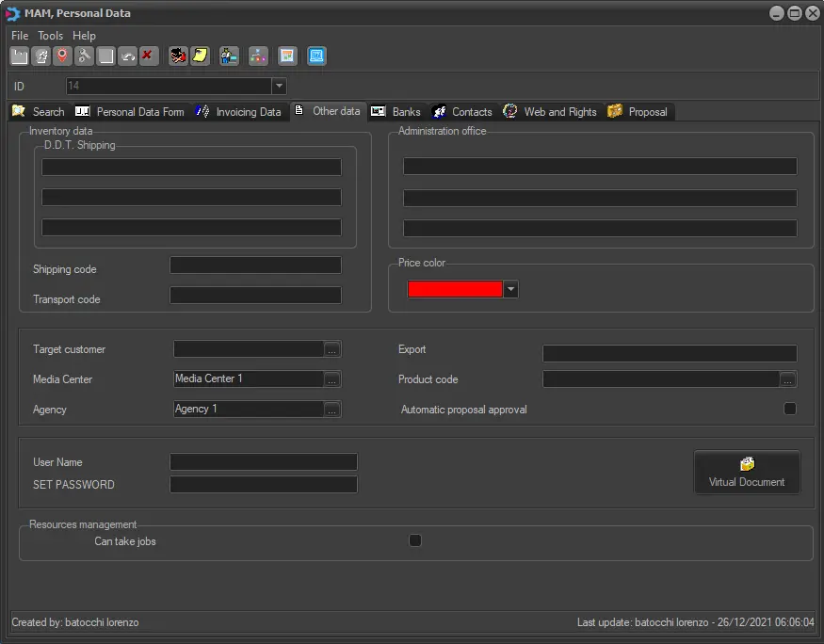
Task: Open the Media Center lookup button
Action: point(332,379)
